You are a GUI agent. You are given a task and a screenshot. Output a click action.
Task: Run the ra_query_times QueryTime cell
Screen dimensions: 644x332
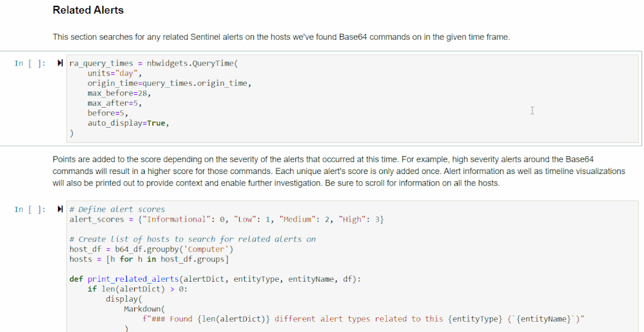coord(60,63)
